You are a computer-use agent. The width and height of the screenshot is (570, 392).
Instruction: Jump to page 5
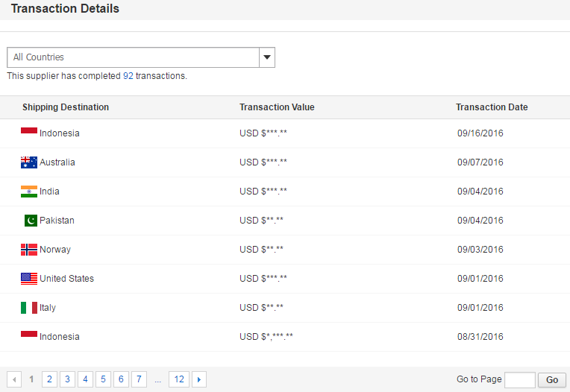[103, 379]
